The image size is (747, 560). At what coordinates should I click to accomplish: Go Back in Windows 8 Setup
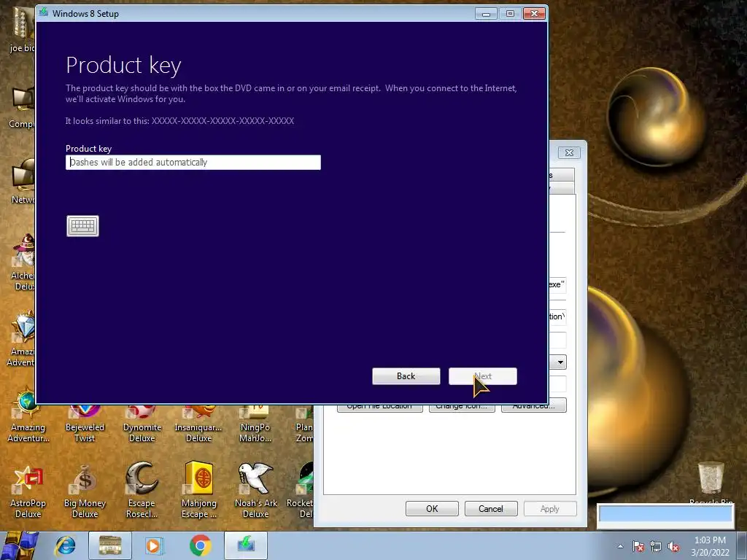(406, 376)
